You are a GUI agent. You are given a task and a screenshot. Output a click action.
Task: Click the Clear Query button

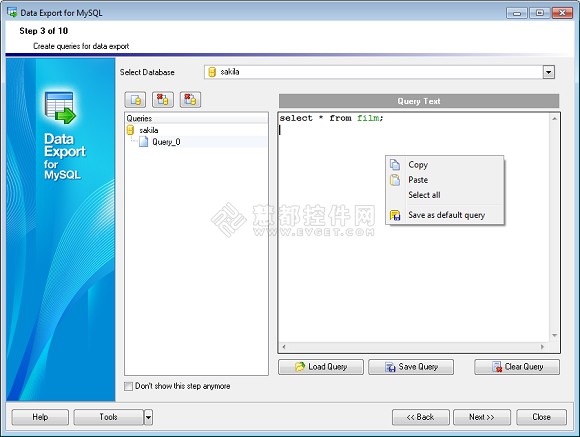517,367
